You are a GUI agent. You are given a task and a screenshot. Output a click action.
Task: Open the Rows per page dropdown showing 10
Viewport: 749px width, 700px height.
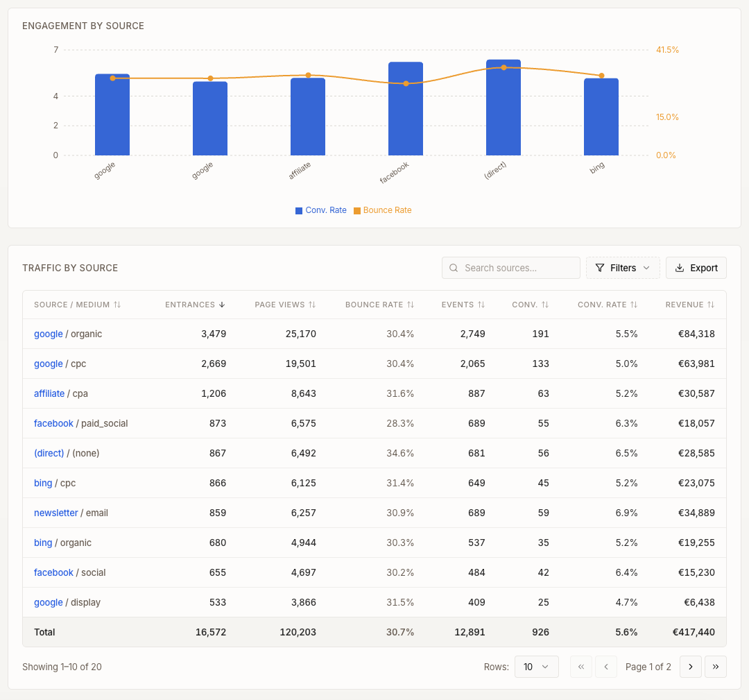coord(536,667)
